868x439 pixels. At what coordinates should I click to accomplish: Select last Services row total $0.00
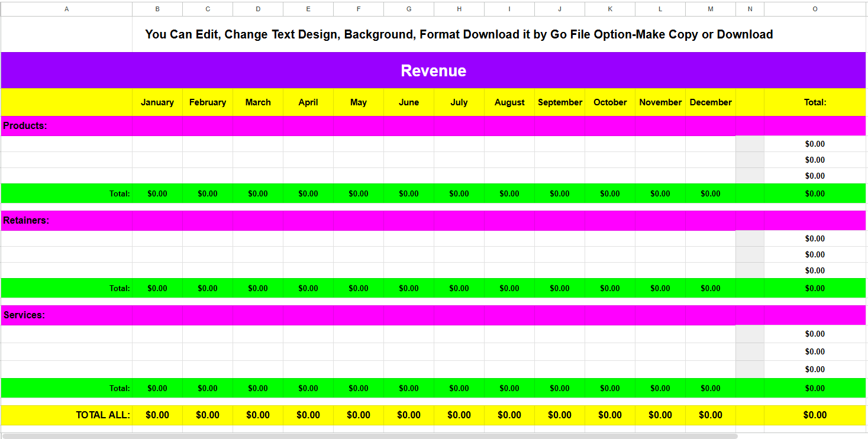(x=815, y=369)
